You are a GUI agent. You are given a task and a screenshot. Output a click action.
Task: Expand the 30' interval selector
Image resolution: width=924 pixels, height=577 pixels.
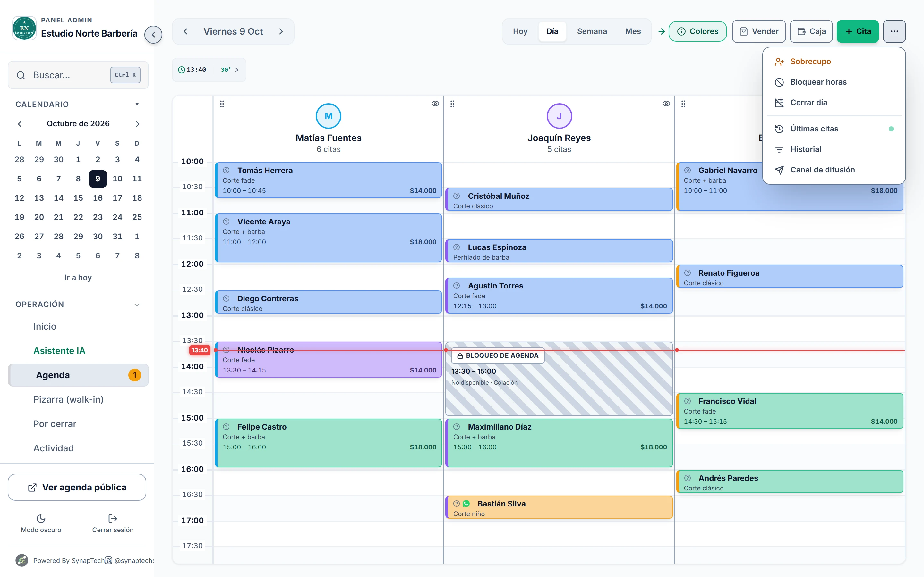(x=230, y=70)
